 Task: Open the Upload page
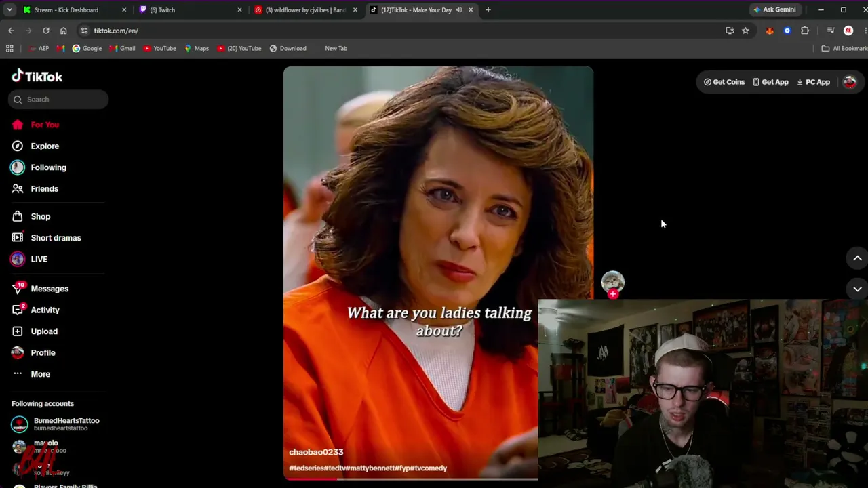(x=44, y=331)
